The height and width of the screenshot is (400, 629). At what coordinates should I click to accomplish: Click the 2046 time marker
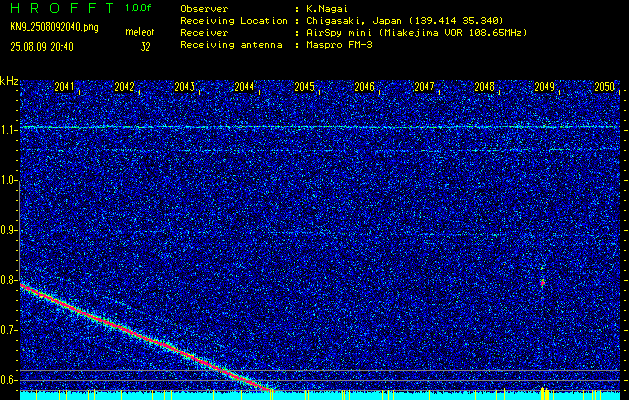click(365, 87)
